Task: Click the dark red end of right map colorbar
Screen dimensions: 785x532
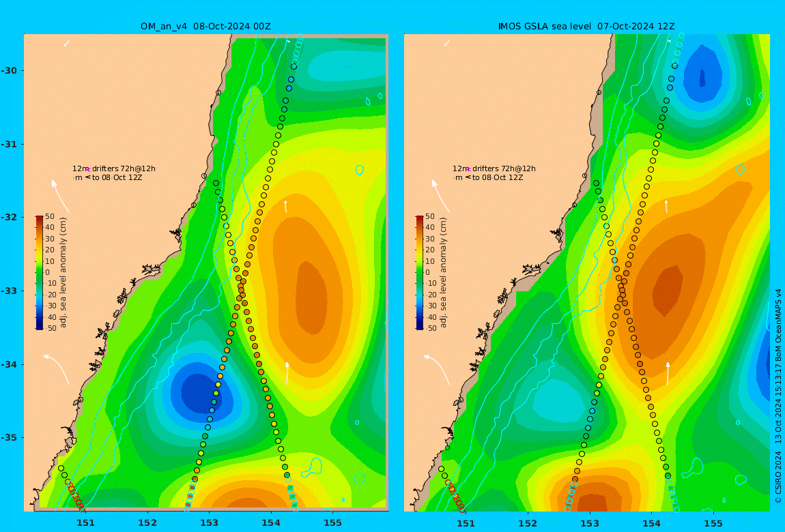Action: [x=420, y=218]
